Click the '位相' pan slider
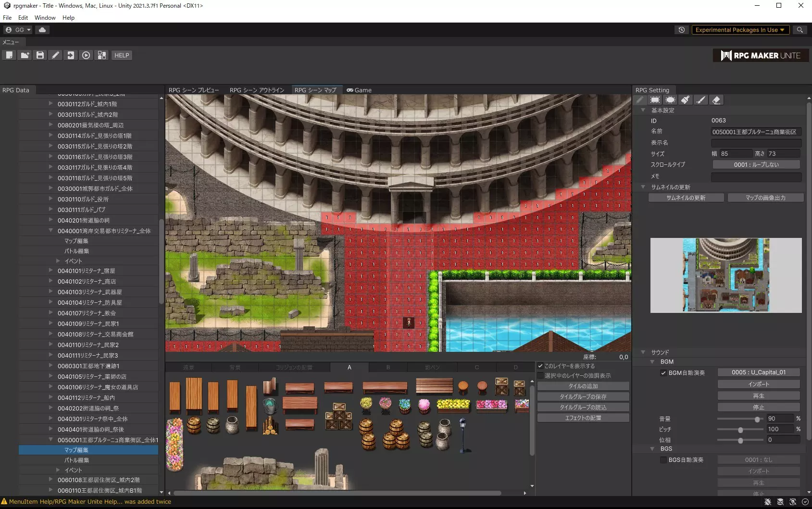Screen dimensions: 812x509 pos(740,440)
